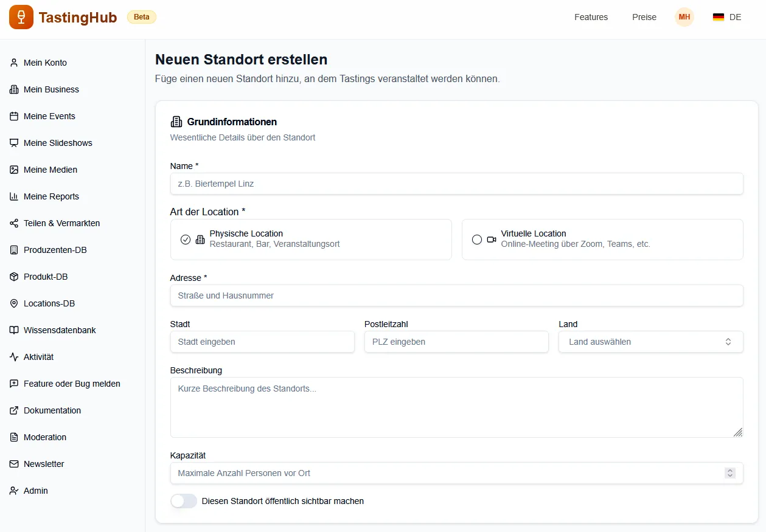This screenshot has height=532, width=766.
Task: Open Meine Events calendar icon
Action: [14, 116]
